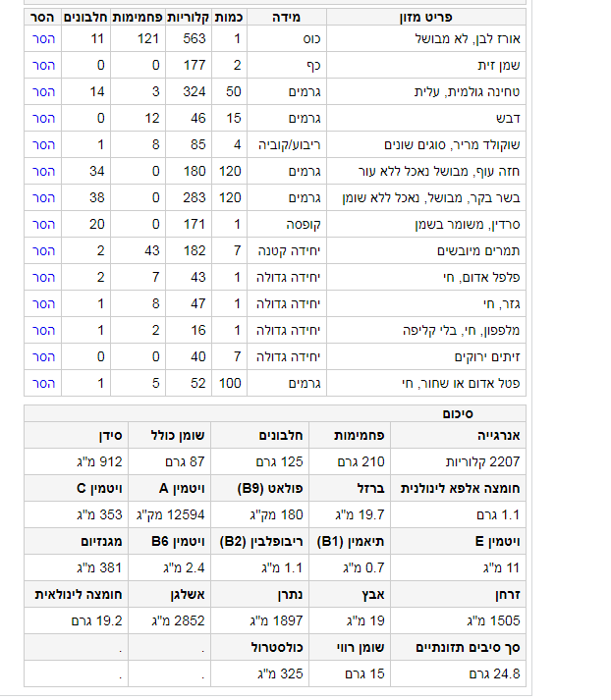Click calories value 563 for rice

(194, 39)
